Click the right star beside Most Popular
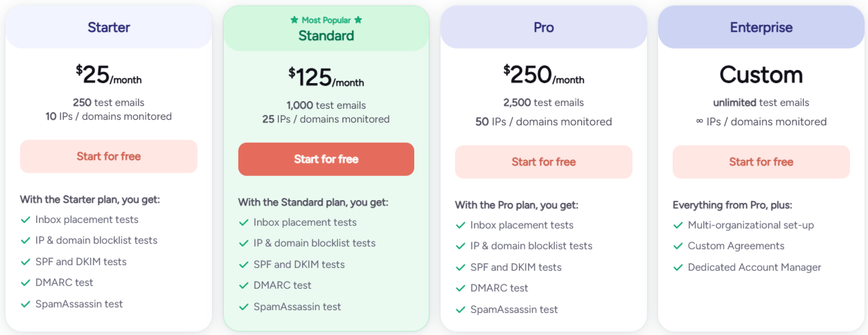Image resolution: width=868 pixels, height=335 pixels. click(x=358, y=20)
